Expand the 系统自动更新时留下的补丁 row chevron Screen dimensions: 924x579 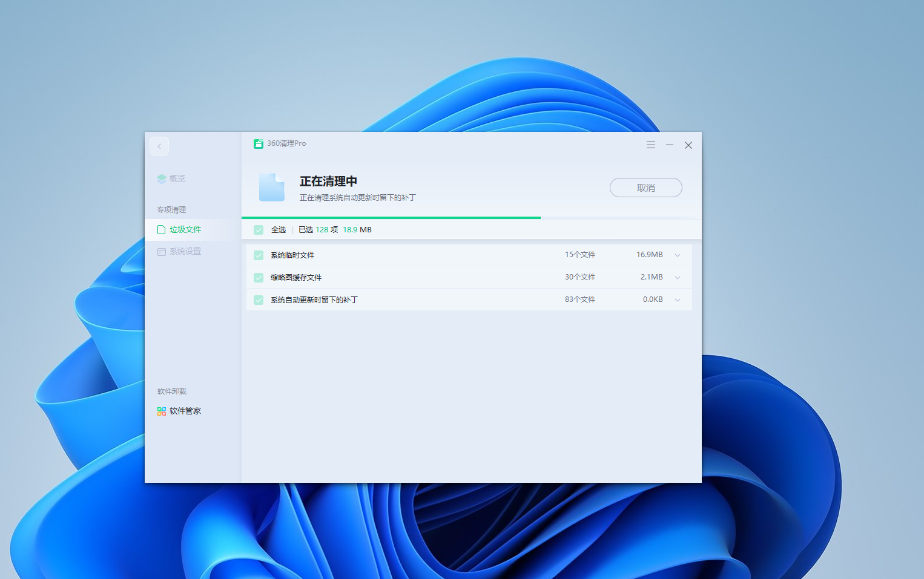pos(678,300)
